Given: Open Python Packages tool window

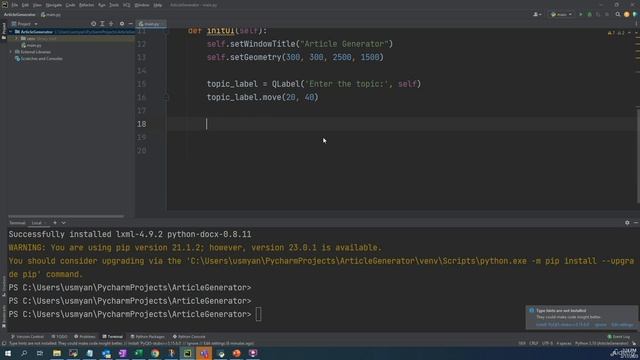Looking at the screenshot, I should (x=147, y=337).
